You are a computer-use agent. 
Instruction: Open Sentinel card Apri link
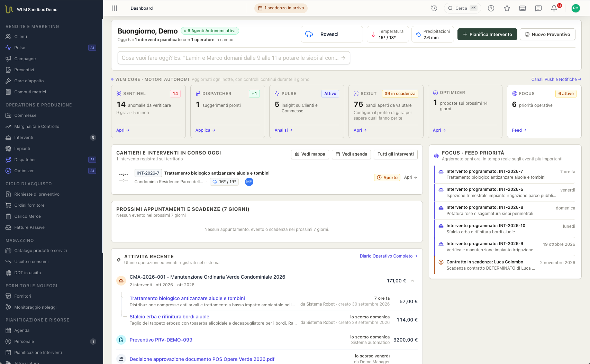click(x=123, y=130)
